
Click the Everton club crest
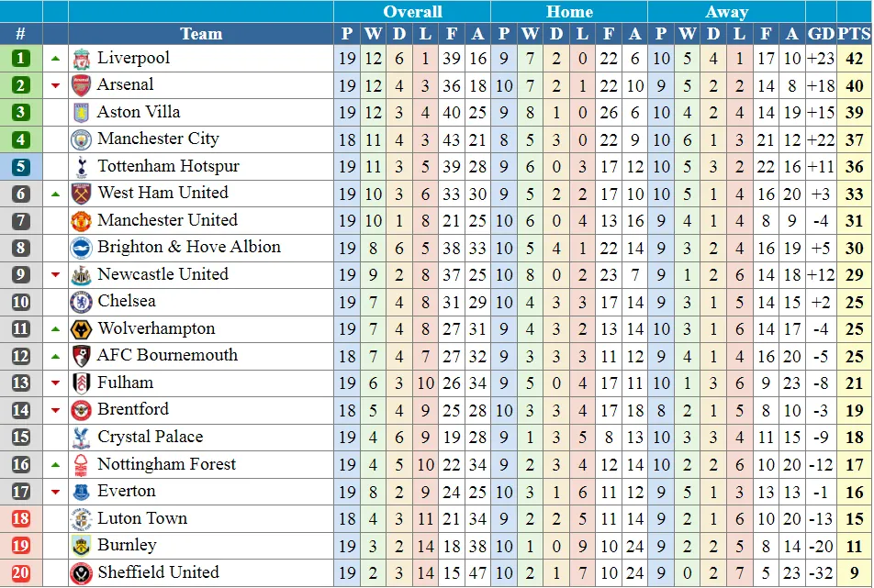pos(82,492)
